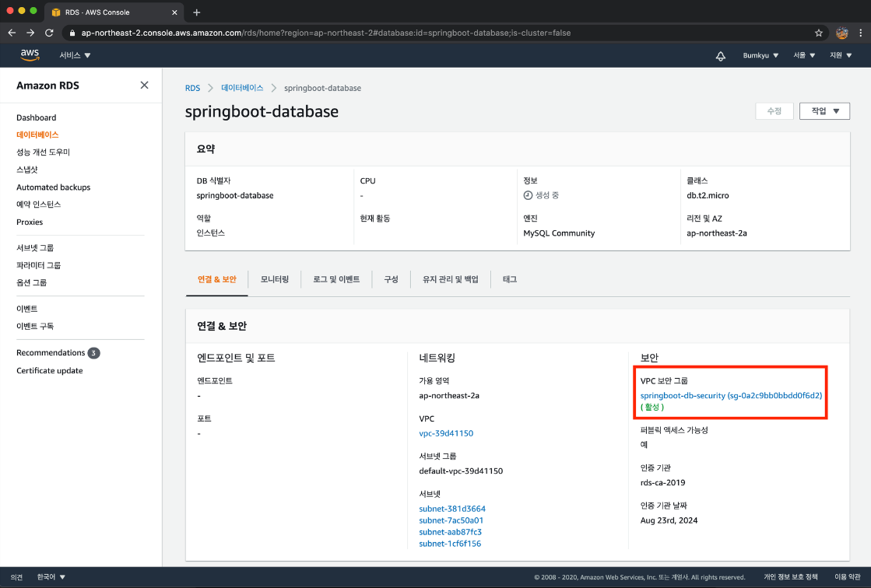Open 예약 인스턴스 in sidebar
Viewport: 871px width, 588px height.
[x=38, y=205]
